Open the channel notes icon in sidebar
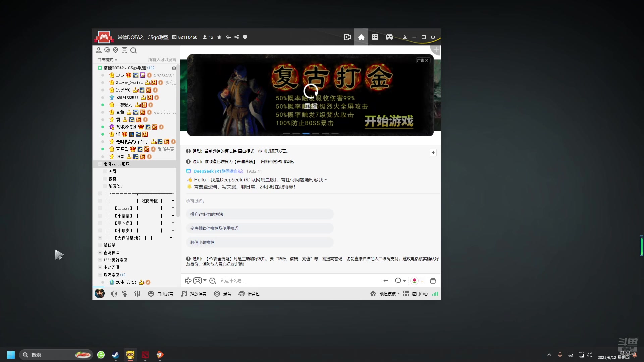Screen dimensions: 644x362 (x=124, y=50)
